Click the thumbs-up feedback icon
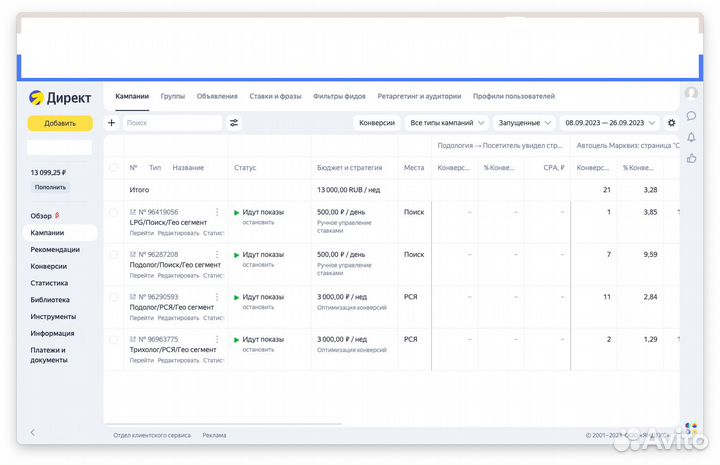Screen dimensions: 720x465 (691, 158)
